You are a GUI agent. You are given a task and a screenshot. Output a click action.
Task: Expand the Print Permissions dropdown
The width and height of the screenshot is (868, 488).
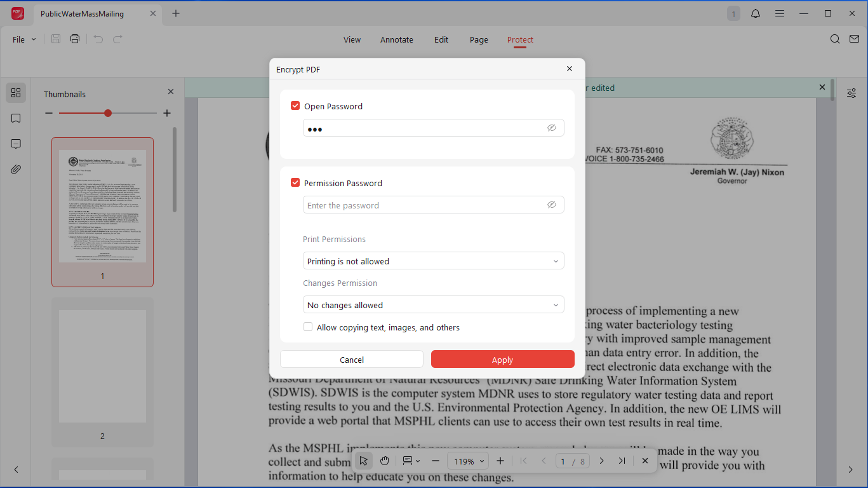[x=433, y=261]
